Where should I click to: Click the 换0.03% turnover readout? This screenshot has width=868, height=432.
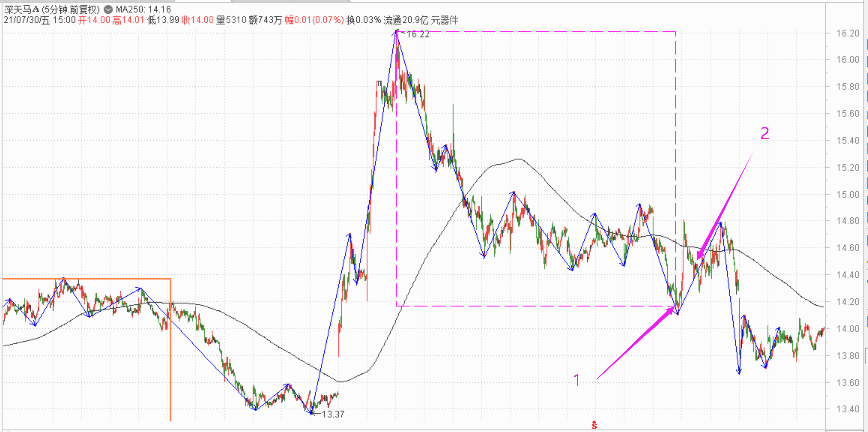[364, 20]
